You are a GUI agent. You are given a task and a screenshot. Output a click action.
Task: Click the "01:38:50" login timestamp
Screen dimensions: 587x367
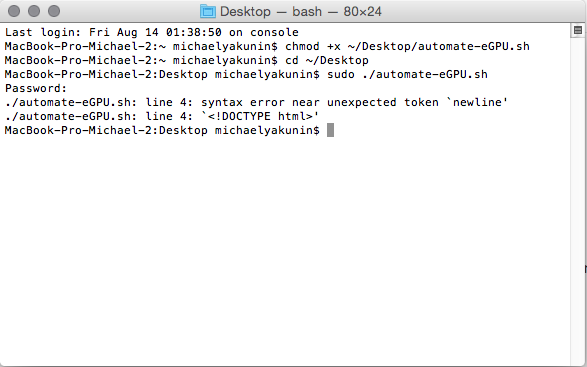click(x=194, y=32)
